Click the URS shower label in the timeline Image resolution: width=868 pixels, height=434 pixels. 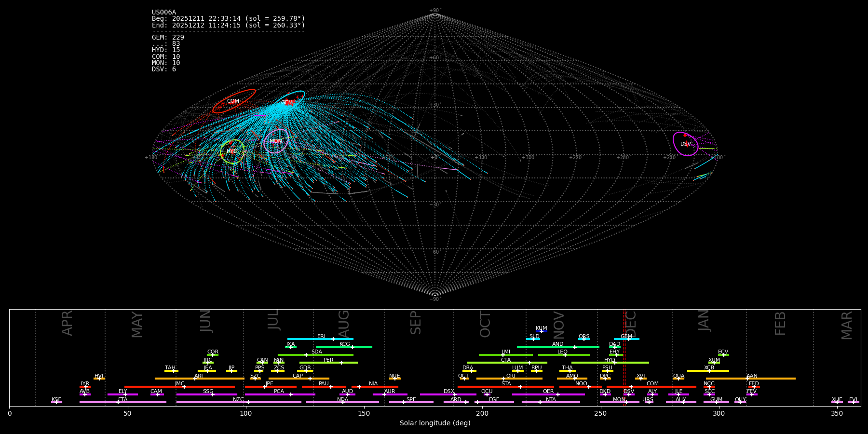[x=648, y=399]
